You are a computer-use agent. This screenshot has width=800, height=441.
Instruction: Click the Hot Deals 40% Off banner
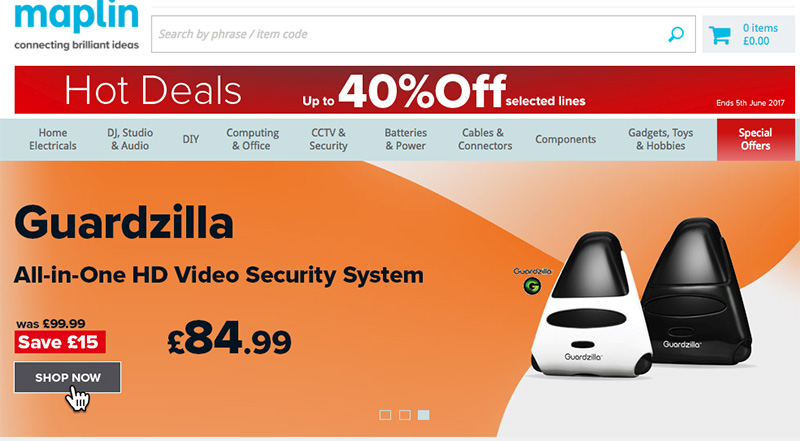(405, 90)
